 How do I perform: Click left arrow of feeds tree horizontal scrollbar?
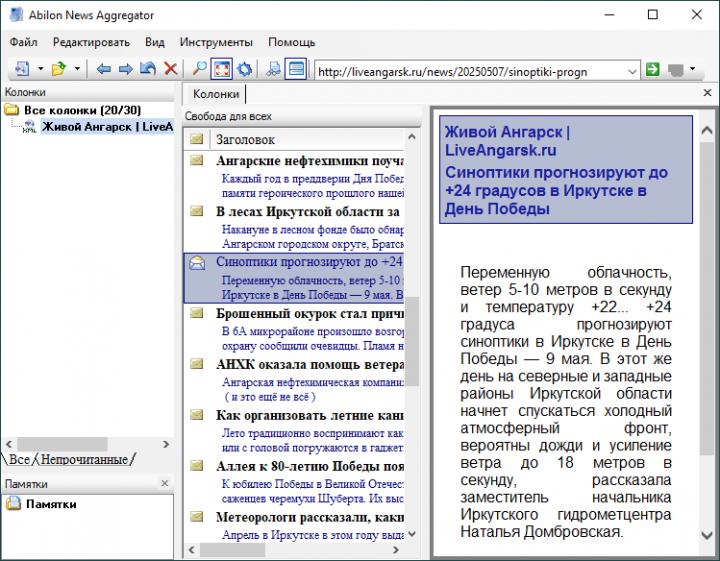pos(9,444)
